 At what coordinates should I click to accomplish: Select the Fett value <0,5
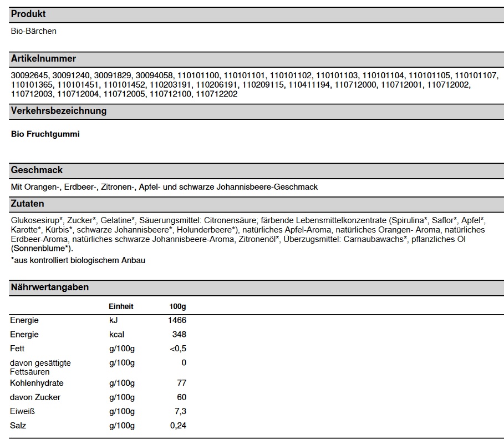(177, 349)
